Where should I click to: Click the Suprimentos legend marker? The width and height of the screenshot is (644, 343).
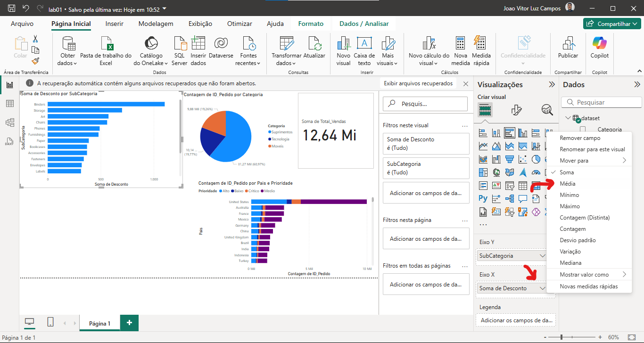click(x=269, y=132)
